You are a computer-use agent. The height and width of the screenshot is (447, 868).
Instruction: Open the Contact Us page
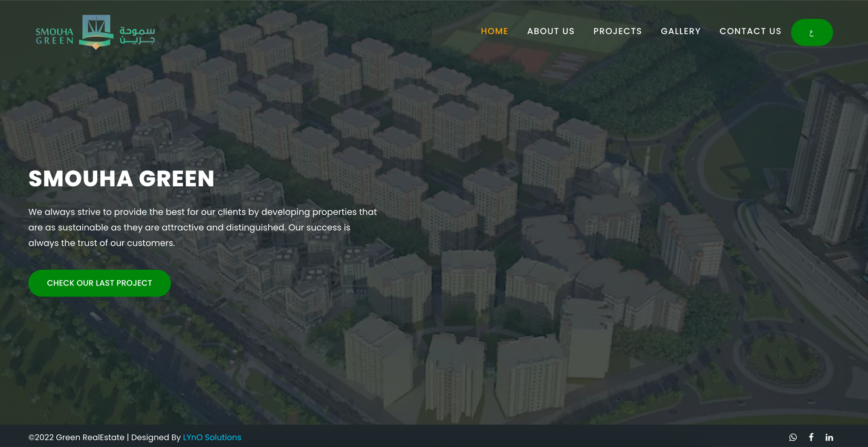pyautogui.click(x=750, y=31)
